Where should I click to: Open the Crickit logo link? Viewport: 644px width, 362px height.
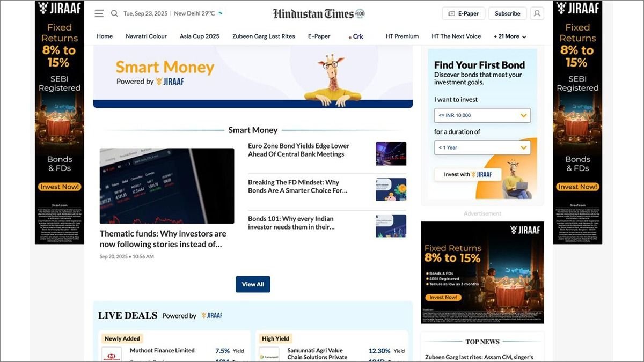coord(356,36)
